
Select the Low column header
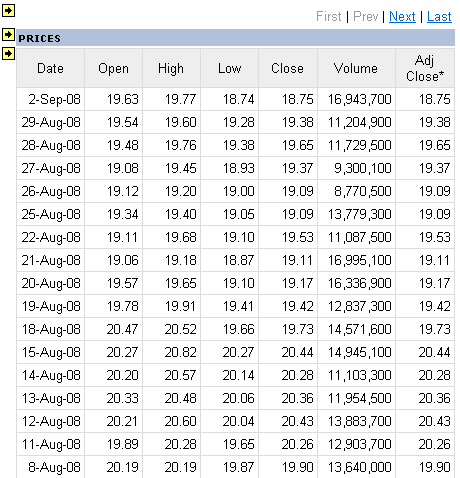tap(229, 68)
